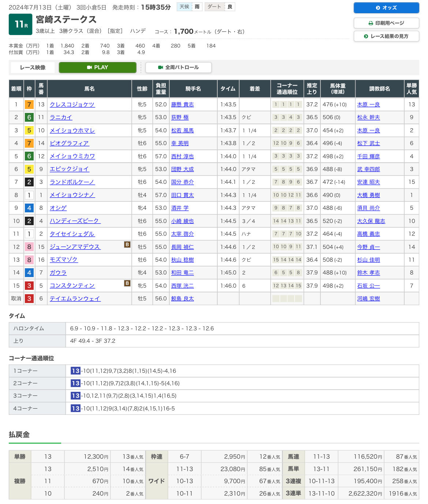The width and height of the screenshot is (428, 504).
Task: Click the ハロンタイム lap times row
Action: point(214,329)
